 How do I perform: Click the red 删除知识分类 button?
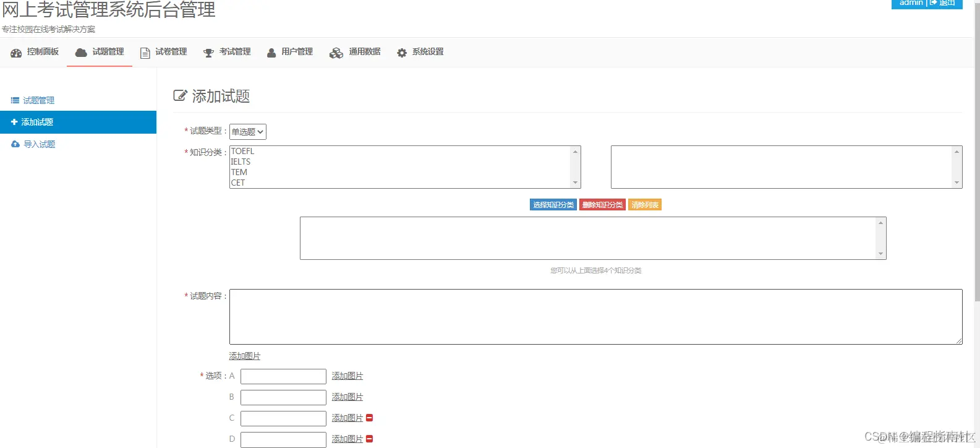click(x=602, y=205)
